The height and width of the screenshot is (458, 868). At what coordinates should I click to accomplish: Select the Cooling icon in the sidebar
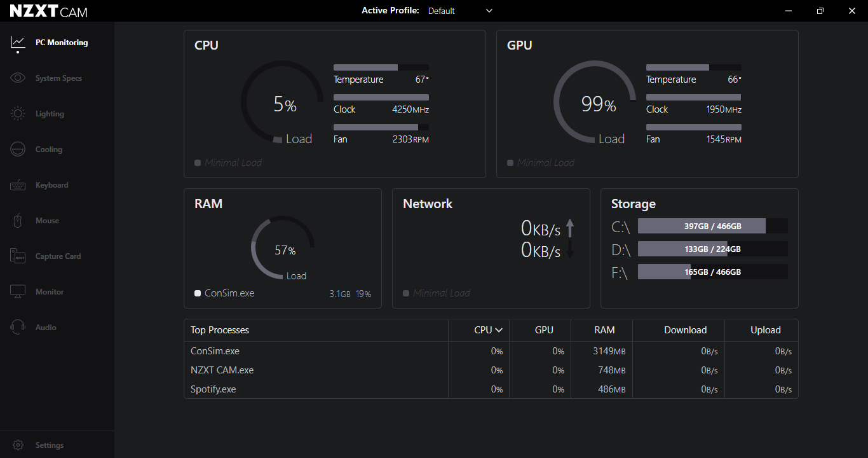pyautogui.click(x=18, y=149)
